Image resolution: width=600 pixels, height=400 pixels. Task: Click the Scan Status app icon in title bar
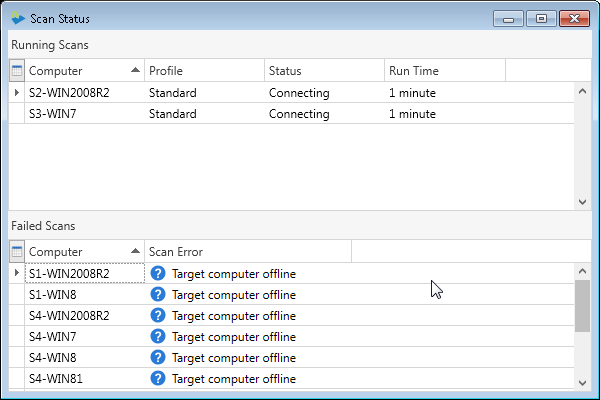tap(18, 18)
